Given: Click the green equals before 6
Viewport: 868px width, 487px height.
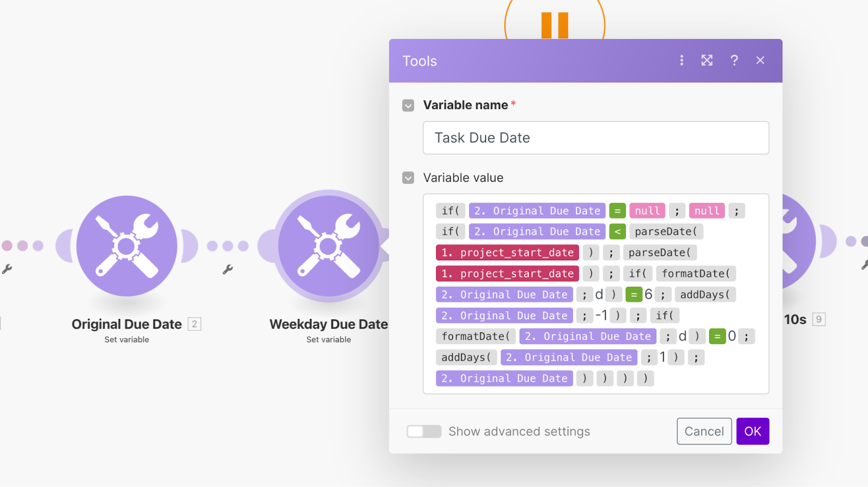Looking at the screenshot, I should coord(634,294).
